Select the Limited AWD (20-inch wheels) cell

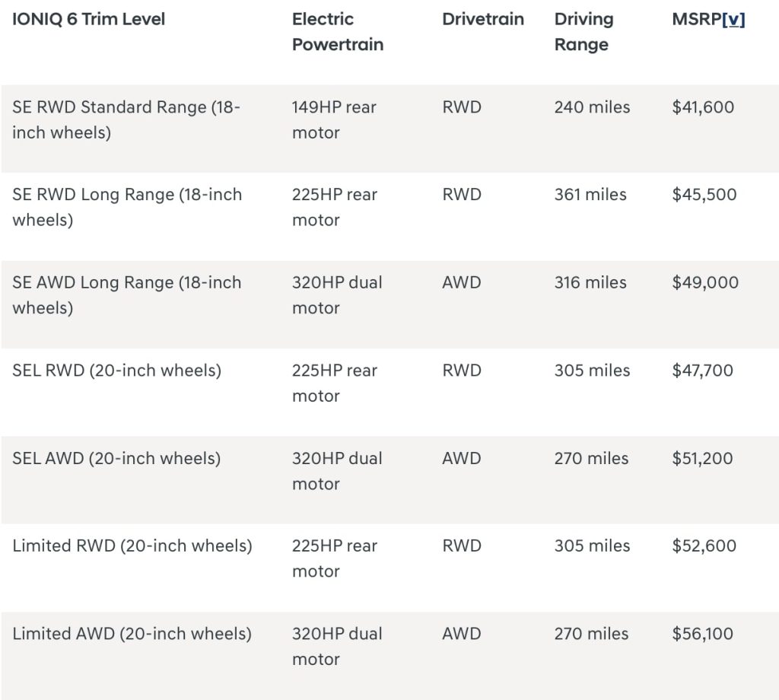132,634
